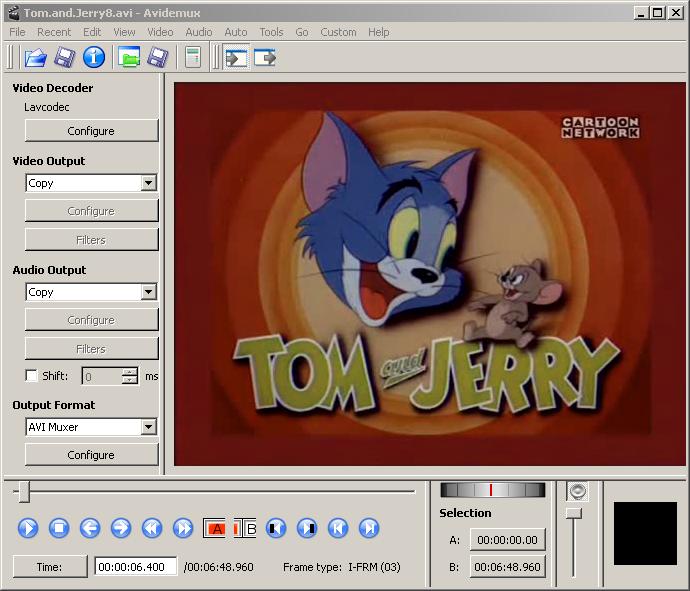Open the Go menu
The width and height of the screenshot is (690, 591).
pyautogui.click(x=302, y=32)
